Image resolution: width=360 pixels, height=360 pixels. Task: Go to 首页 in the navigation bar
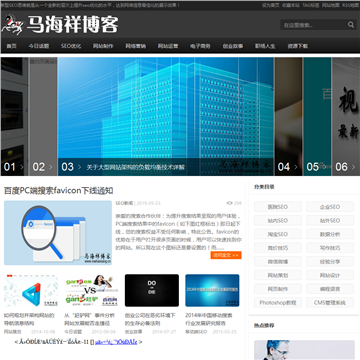pyautogui.click(x=12, y=46)
